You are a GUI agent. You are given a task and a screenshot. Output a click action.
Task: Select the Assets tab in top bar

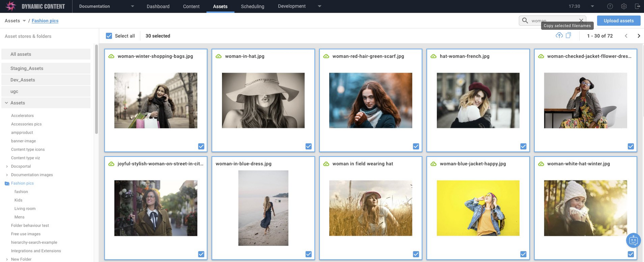(220, 7)
